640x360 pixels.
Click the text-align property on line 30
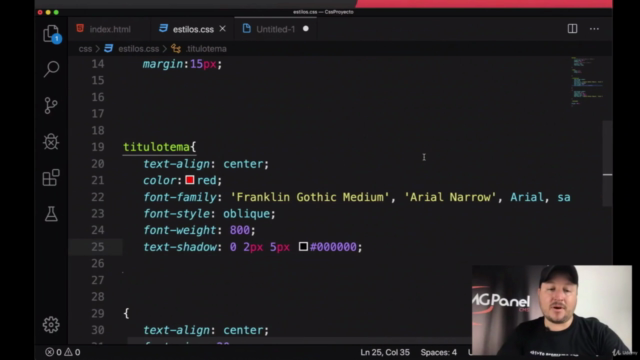coord(176,330)
